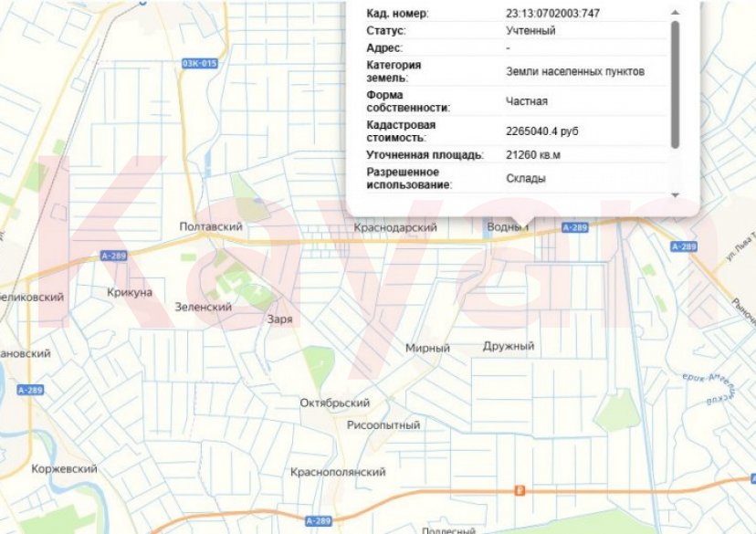The image size is (756, 534).
Task: Click the Дружный settlement label
Action: tap(508, 347)
